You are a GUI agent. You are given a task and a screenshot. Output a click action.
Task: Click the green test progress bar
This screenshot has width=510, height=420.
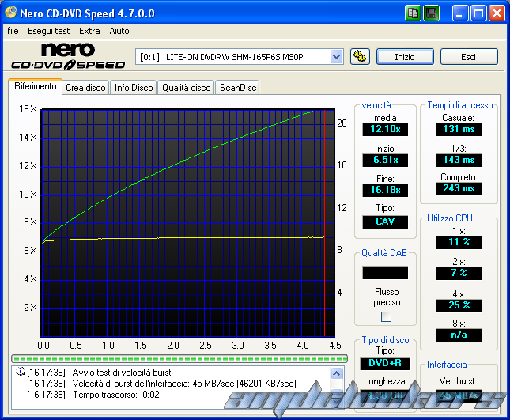(x=182, y=358)
